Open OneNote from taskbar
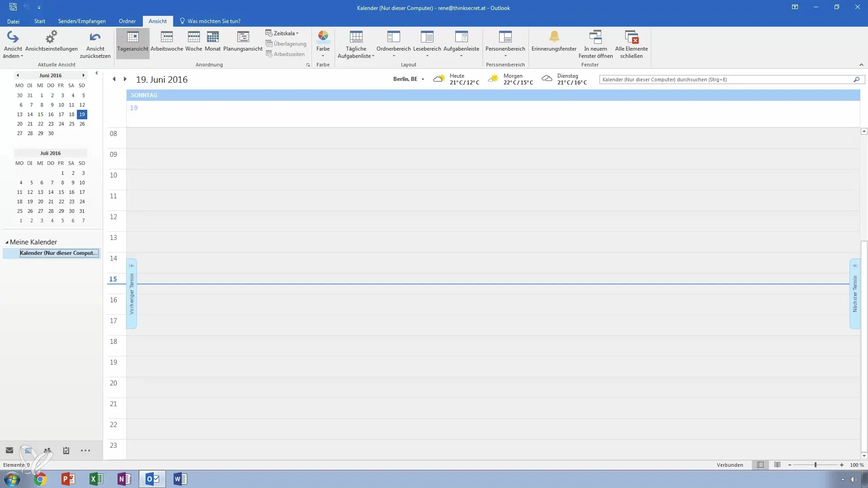868x488 pixels. (124, 479)
